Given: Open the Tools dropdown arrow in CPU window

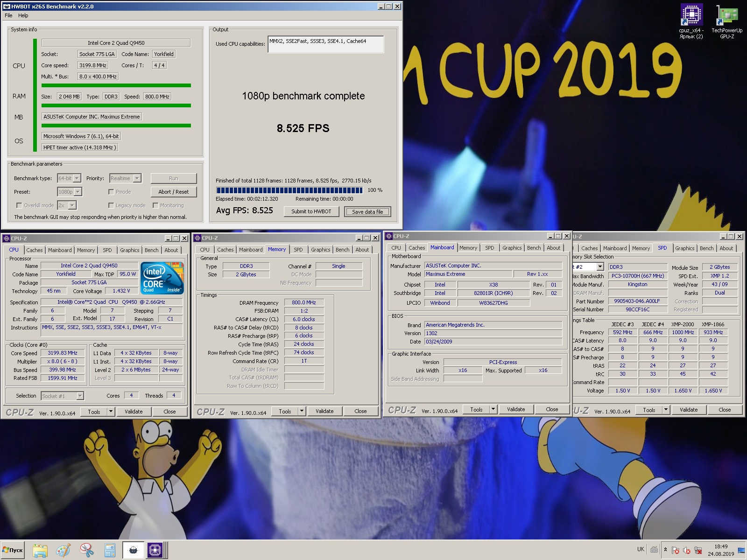Looking at the screenshot, I should [111, 412].
